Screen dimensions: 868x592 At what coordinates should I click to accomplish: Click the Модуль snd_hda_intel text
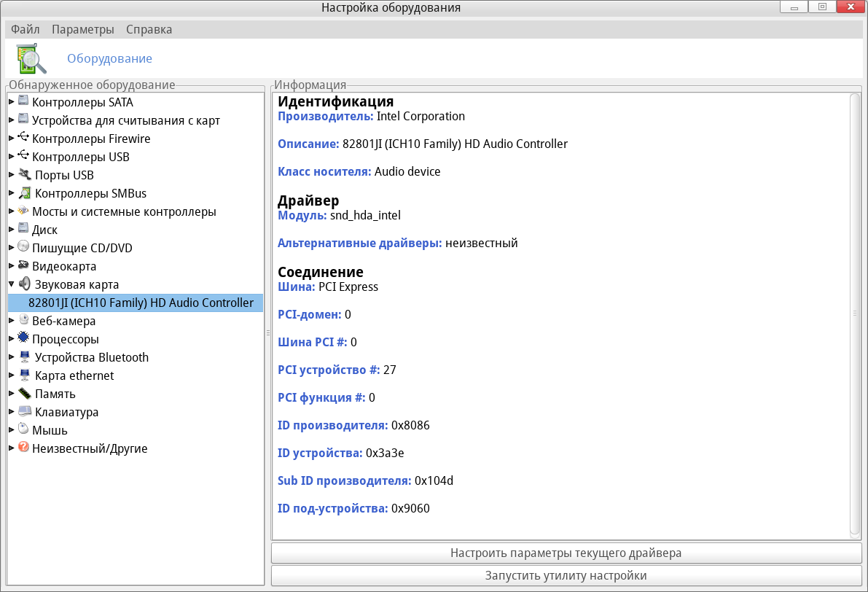click(339, 215)
